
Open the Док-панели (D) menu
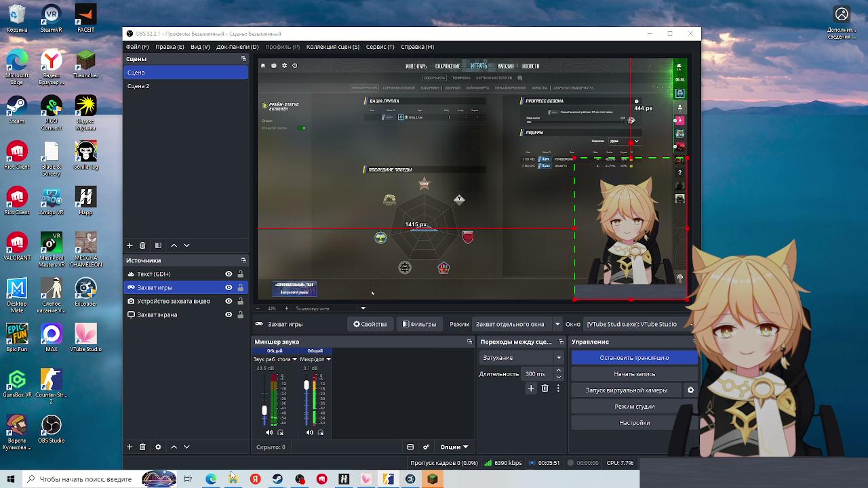237,47
